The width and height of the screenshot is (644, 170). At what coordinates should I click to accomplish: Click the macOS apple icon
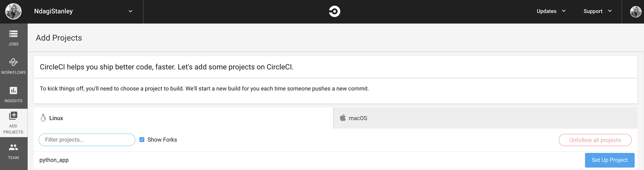tap(343, 118)
